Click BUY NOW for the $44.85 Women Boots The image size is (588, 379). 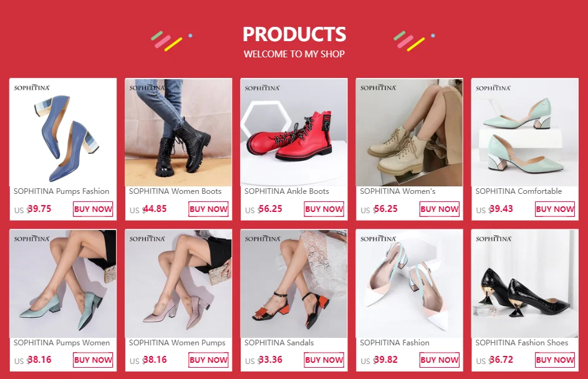click(208, 209)
